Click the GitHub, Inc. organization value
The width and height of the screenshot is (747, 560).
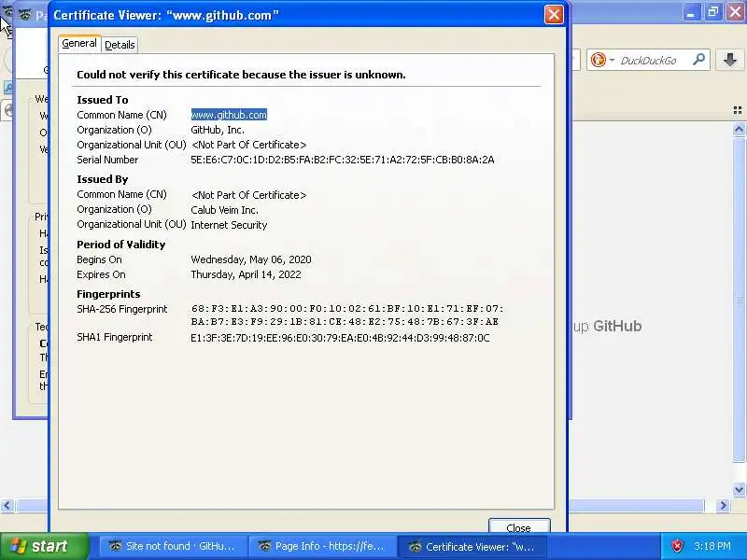(x=218, y=130)
